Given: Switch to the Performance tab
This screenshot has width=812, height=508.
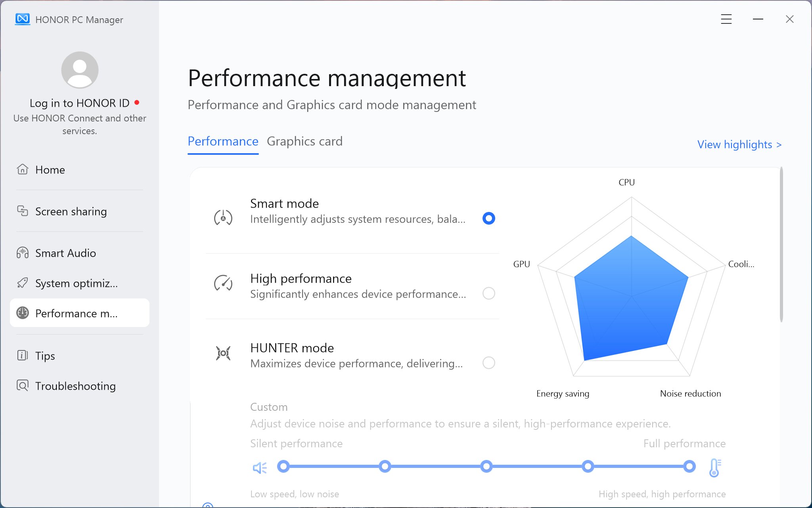Looking at the screenshot, I should point(223,141).
